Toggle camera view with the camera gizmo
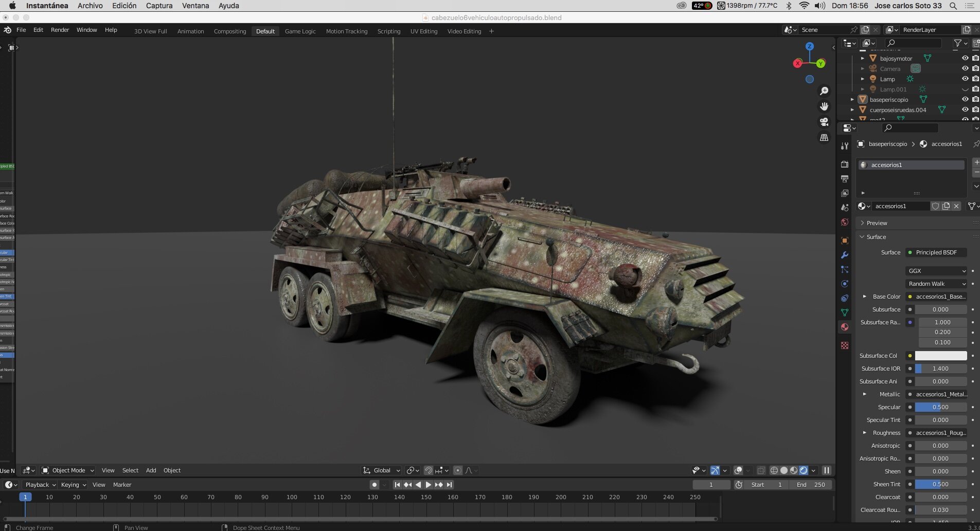The width and height of the screenshot is (980, 531). click(824, 122)
